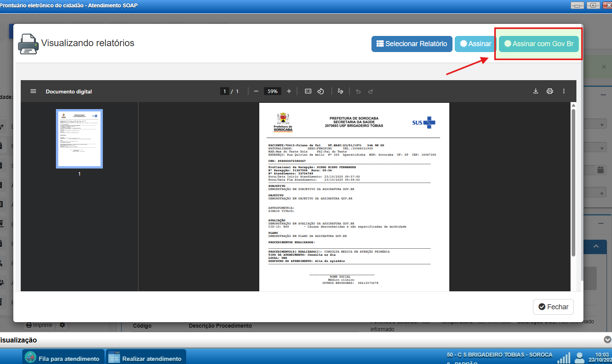
Task: Close the report dialog with Fechar
Action: point(553,307)
